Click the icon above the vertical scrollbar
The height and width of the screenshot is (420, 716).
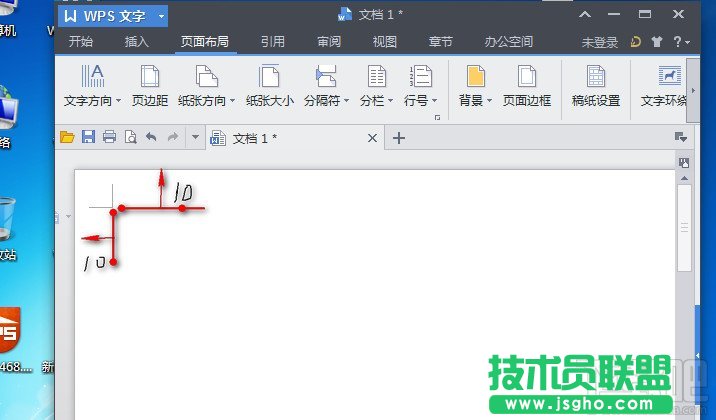[x=684, y=163]
